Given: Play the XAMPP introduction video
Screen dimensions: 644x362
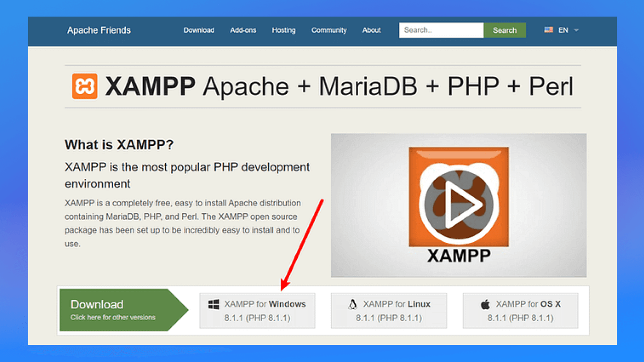Looking at the screenshot, I should tap(458, 205).
